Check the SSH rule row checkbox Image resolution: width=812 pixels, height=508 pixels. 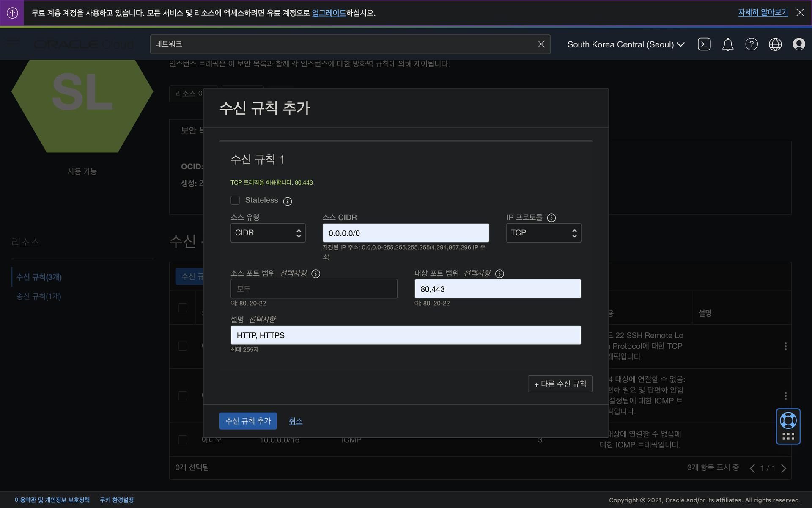coord(183,346)
